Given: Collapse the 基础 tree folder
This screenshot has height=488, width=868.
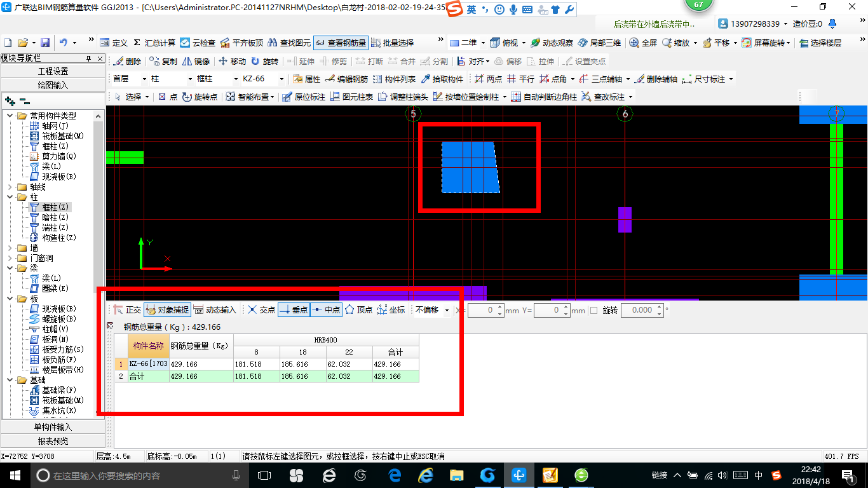Looking at the screenshot, I should [10, 380].
